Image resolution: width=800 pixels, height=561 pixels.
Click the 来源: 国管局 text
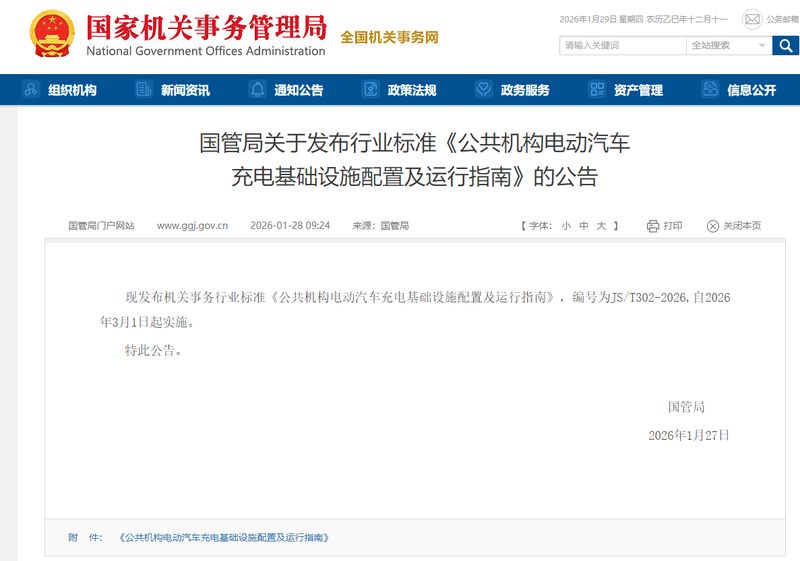pos(381,225)
